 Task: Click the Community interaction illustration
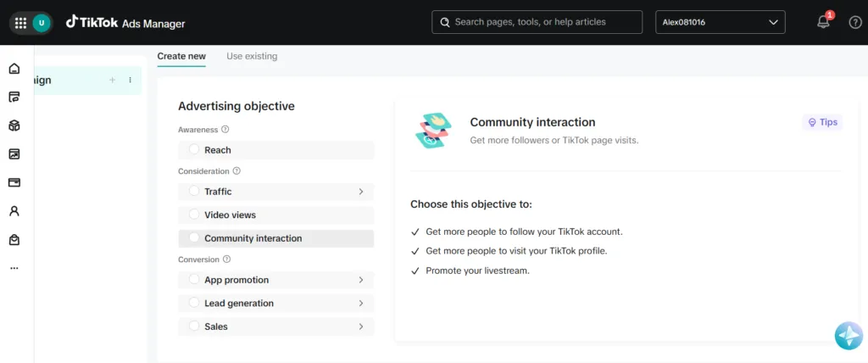point(433,131)
